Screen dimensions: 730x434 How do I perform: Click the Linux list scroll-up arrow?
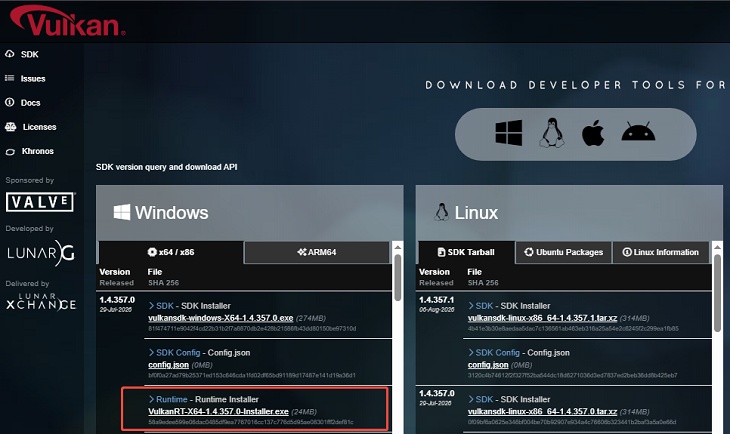tap(717, 247)
